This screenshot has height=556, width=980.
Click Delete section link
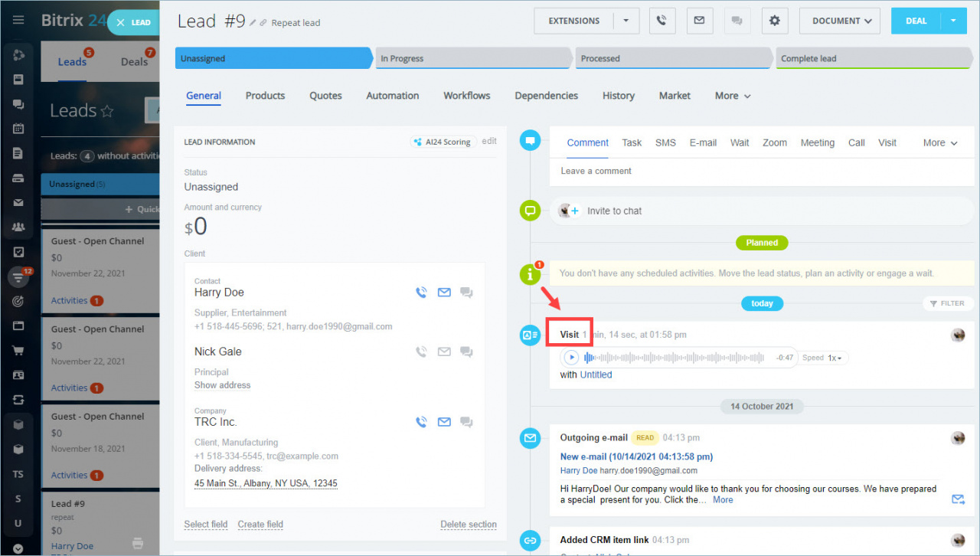[469, 525]
